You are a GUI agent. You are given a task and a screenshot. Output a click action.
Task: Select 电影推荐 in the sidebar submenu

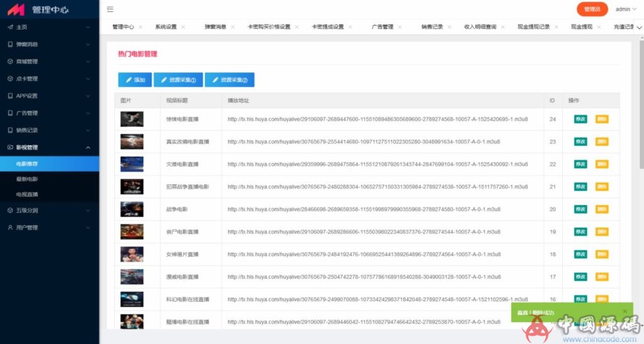(49, 164)
